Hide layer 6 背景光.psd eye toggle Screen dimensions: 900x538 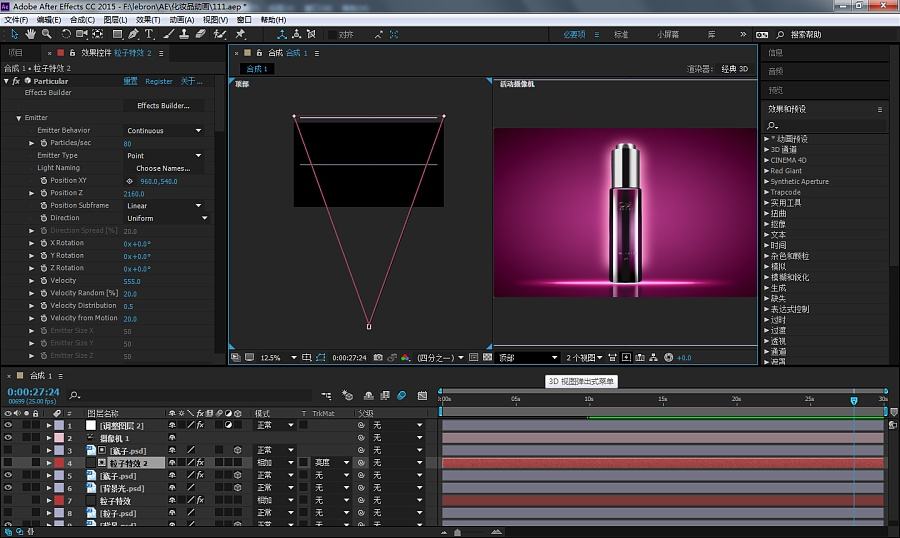click(x=8, y=488)
